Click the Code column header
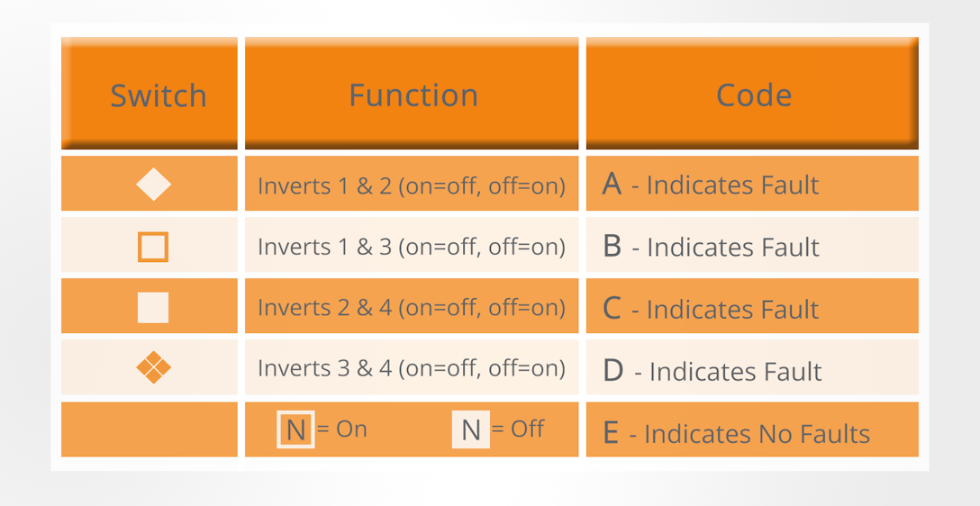 coord(754,95)
